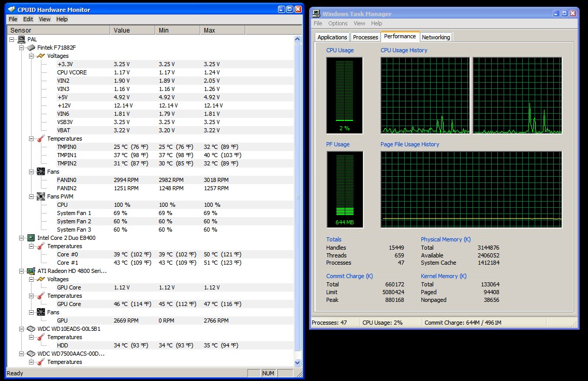Click the Sensor column header

[x=58, y=31]
